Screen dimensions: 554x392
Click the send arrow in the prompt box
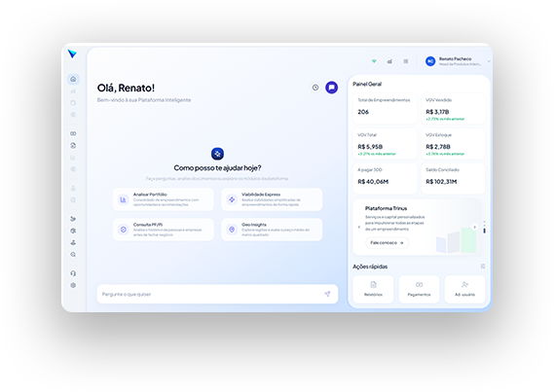327,294
